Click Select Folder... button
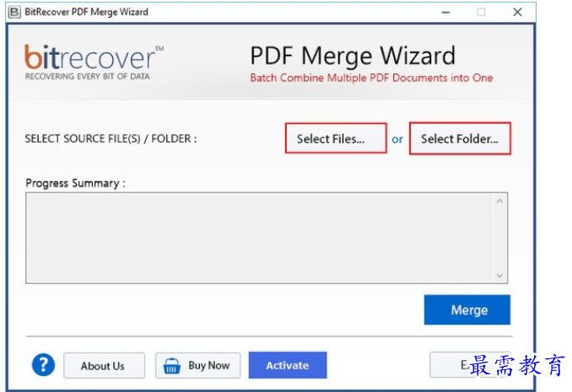572x392 pixels. (x=460, y=138)
